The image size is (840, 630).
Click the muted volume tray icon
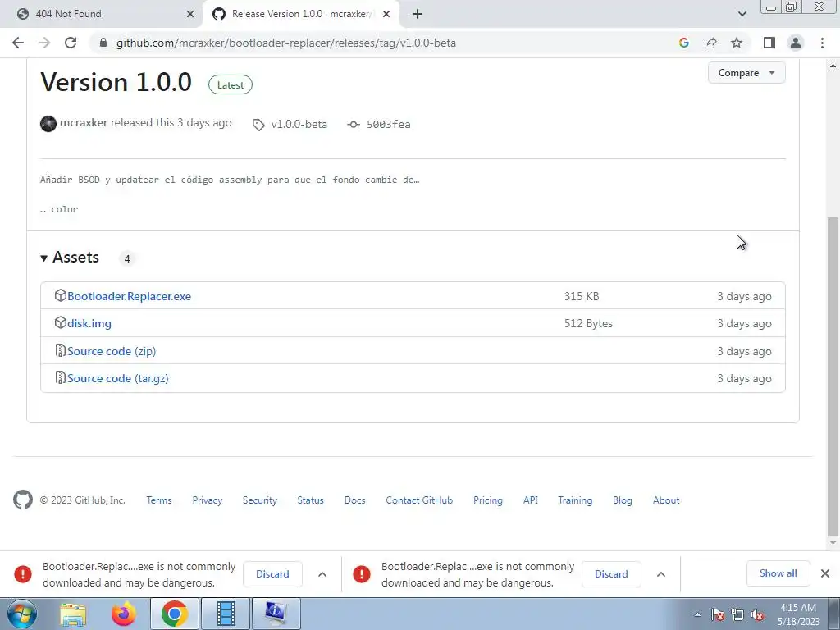[757, 615]
